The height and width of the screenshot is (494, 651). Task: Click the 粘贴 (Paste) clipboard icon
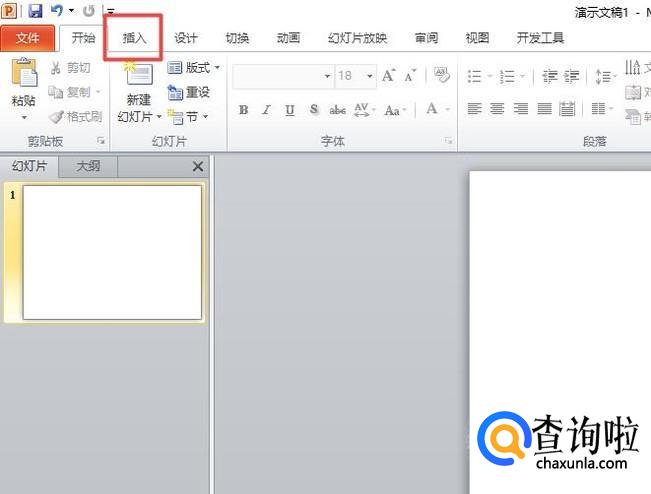pyautogui.click(x=24, y=73)
